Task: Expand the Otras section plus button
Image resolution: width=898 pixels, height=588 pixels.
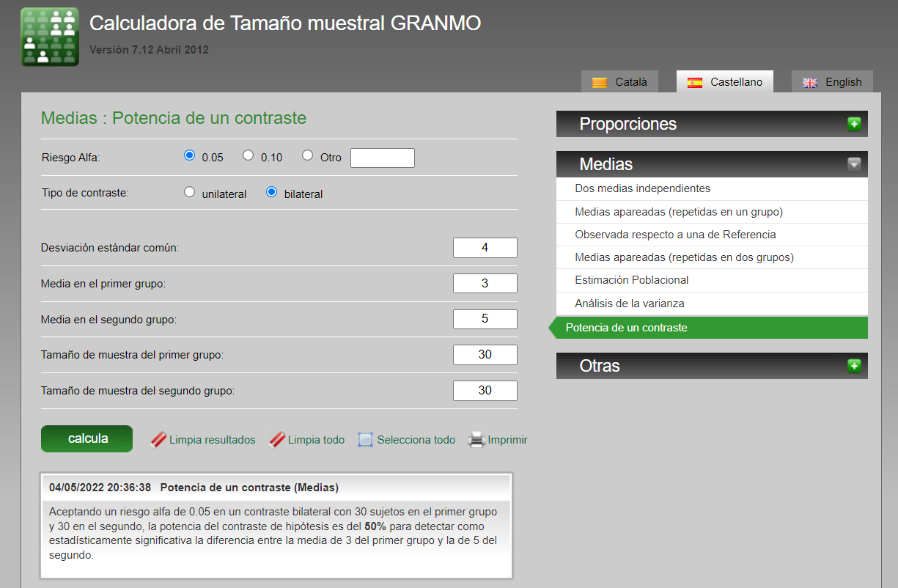Action: click(x=854, y=366)
